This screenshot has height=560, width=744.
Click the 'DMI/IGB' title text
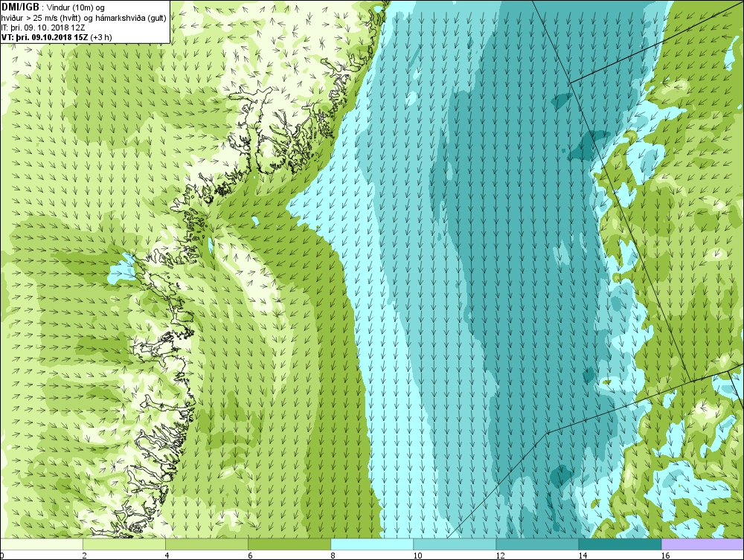(x=20, y=7)
